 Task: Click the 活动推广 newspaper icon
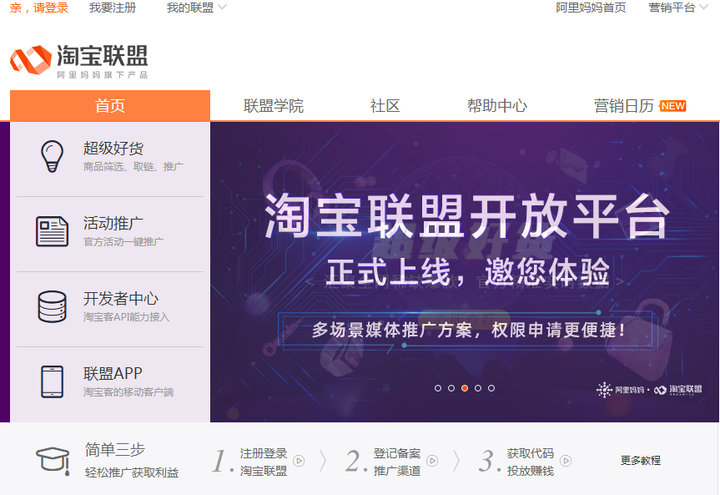52,231
